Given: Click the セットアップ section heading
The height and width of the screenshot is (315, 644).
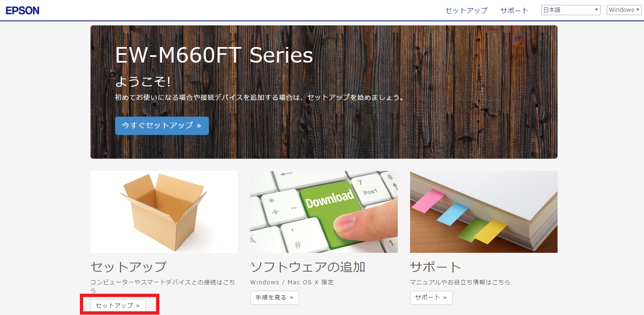Looking at the screenshot, I should (129, 267).
